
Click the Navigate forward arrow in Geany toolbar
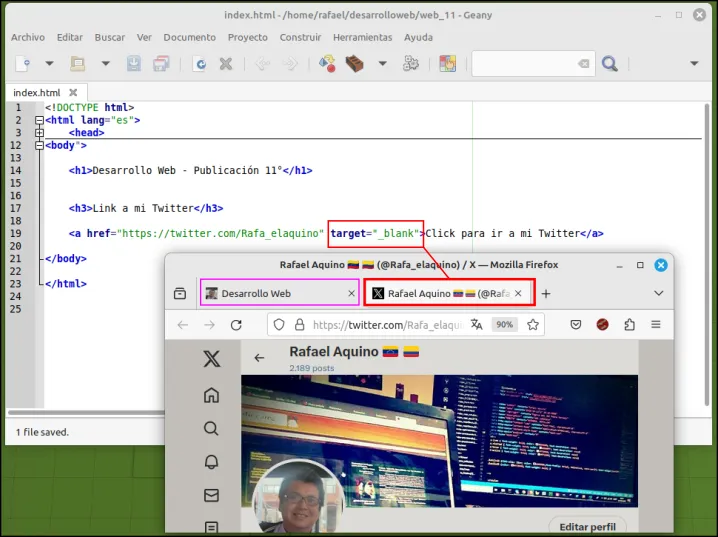click(x=290, y=64)
